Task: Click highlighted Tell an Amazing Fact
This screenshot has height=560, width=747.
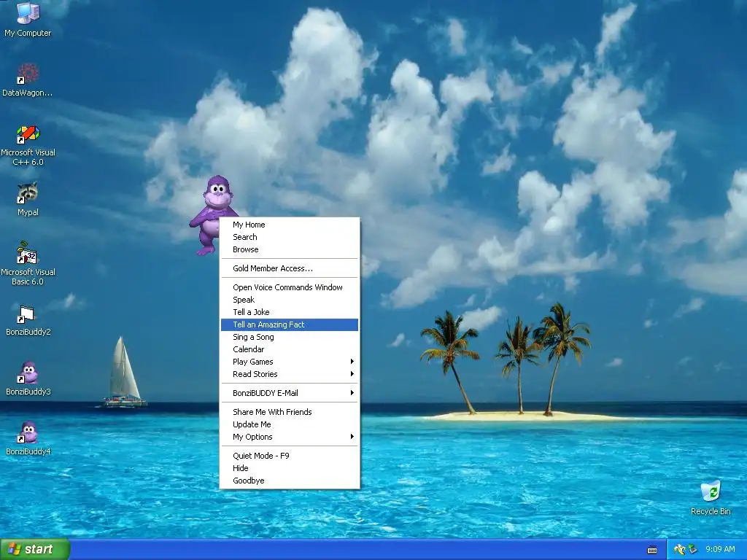Action: (290, 324)
